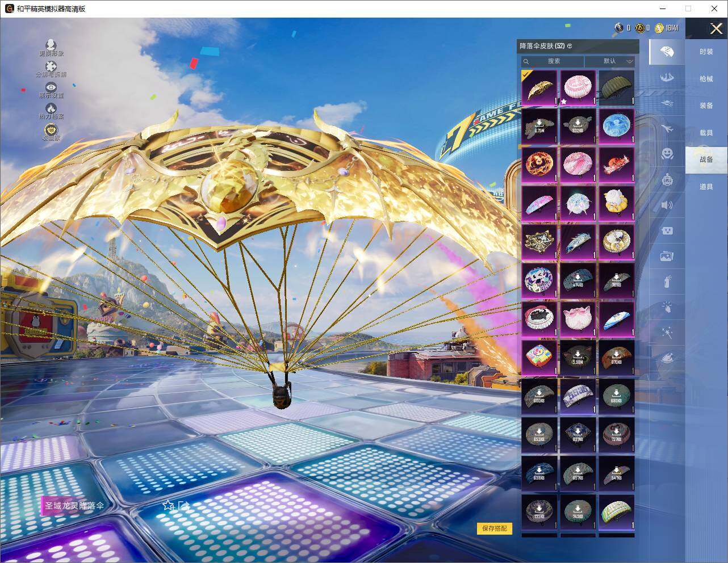Image resolution: width=728 pixels, height=563 pixels.
Task: Download the 6.75M parachute skin
Action: [539, 126]
